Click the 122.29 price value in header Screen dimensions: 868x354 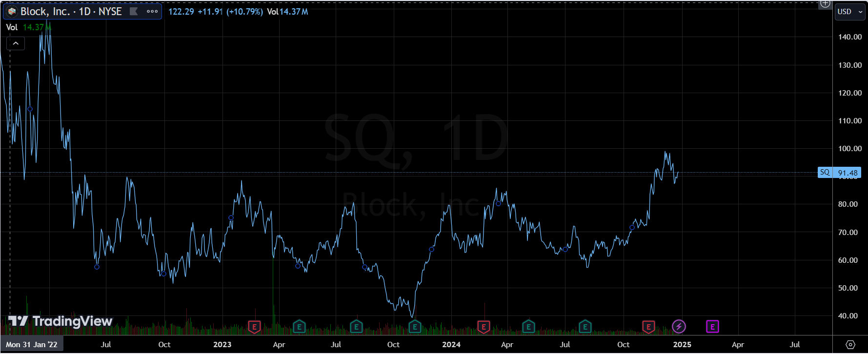point(181,12)
